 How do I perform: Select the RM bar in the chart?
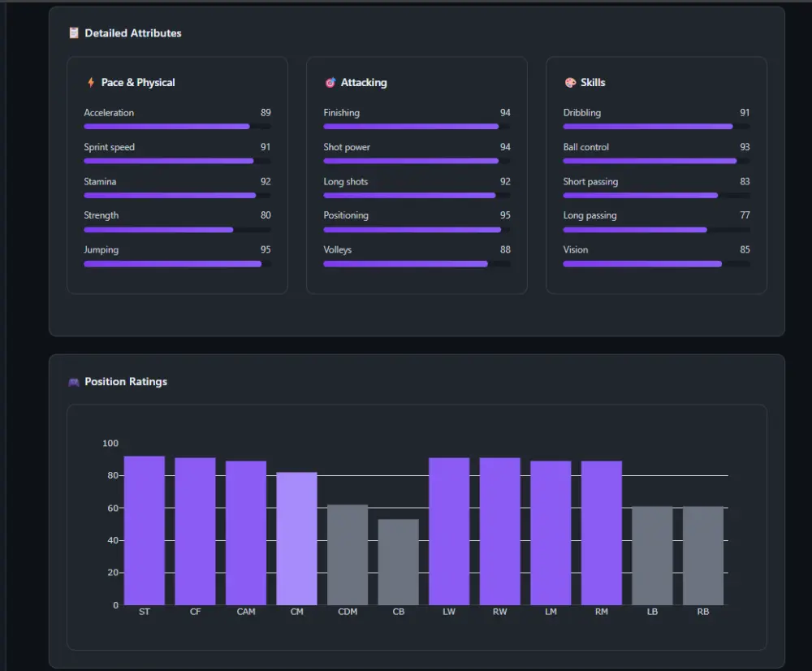[601, 533]
